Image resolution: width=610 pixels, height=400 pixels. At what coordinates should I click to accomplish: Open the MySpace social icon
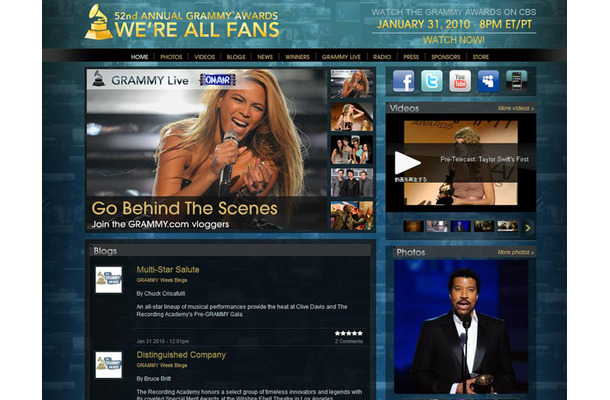pos(488,81)
